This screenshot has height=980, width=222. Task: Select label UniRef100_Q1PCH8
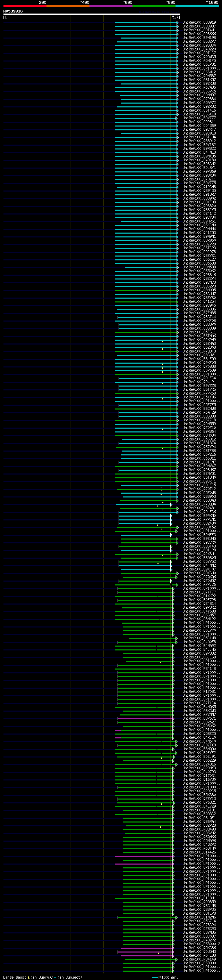coord(199,187)
